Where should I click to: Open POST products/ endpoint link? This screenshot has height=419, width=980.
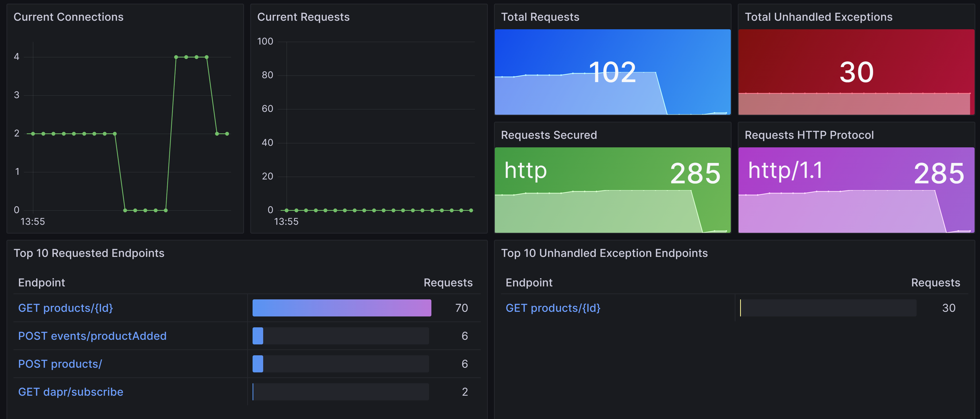pos(60,364)
